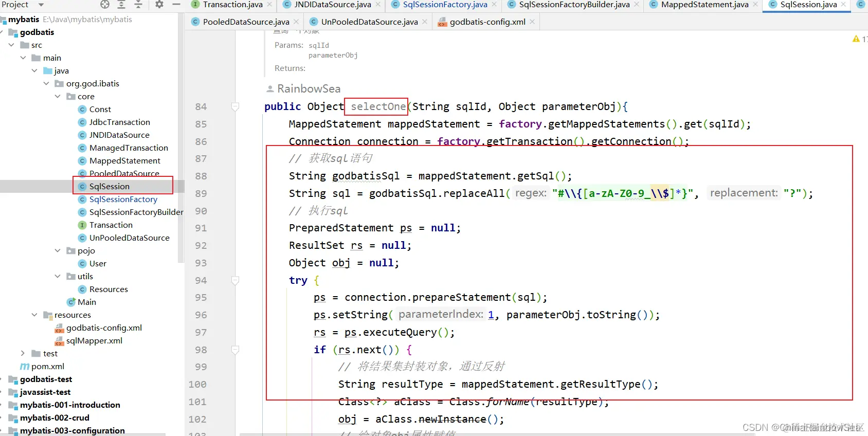Image resolution: width=868 pixels, height=436 pixels.
Task: Select Main class in tree
Action: click(86, 302)
